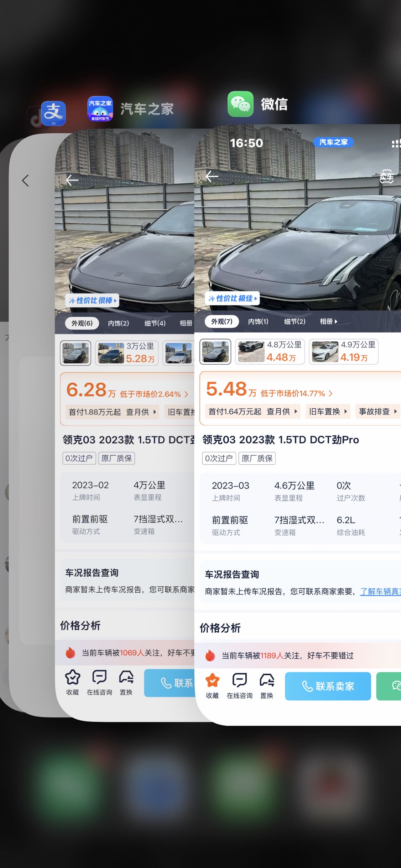The image size is (401, 868).
Task: Go back using the arrow in the 微信 card
Action: click(212, 176)
